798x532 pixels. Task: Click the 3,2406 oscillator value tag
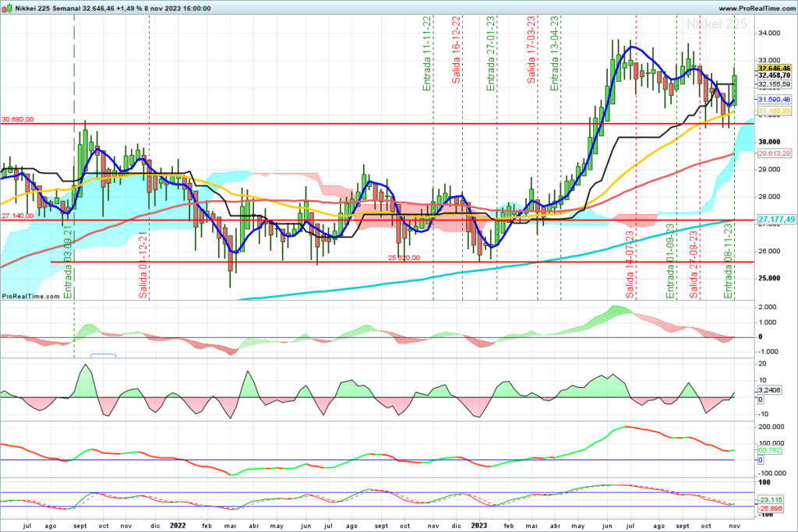(769, 390)
